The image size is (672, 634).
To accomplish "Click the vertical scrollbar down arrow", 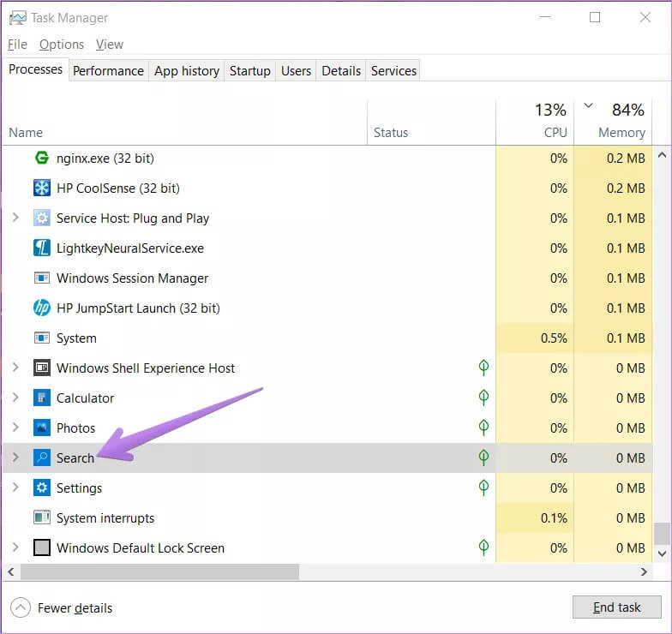I will (662, 553).
